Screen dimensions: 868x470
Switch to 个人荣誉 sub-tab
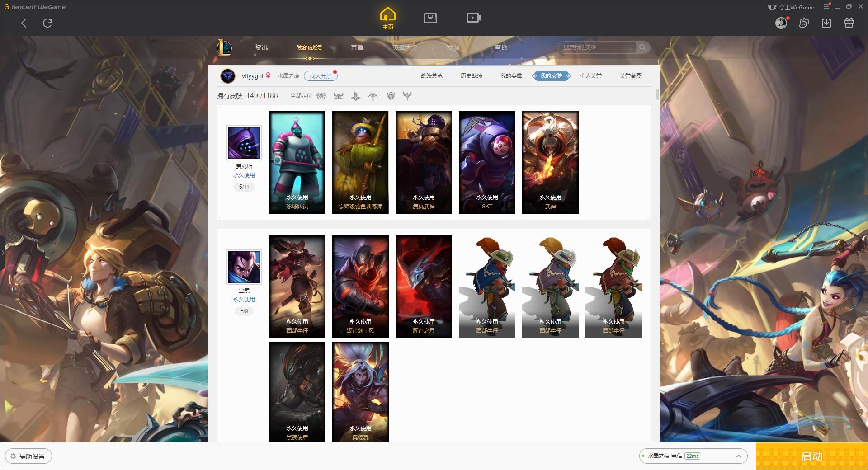pyautogui.click(x=591, y=76)
